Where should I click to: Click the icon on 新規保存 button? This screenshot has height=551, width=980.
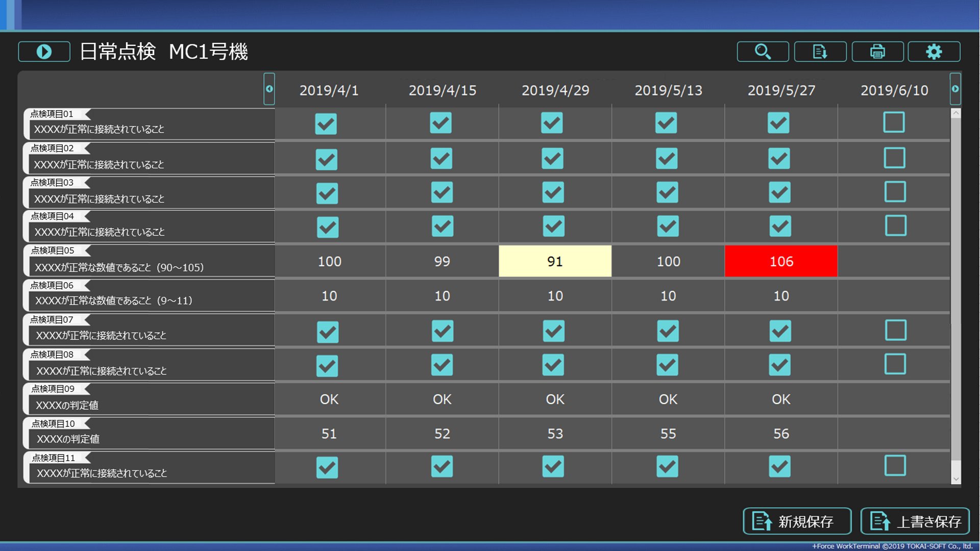762,521
